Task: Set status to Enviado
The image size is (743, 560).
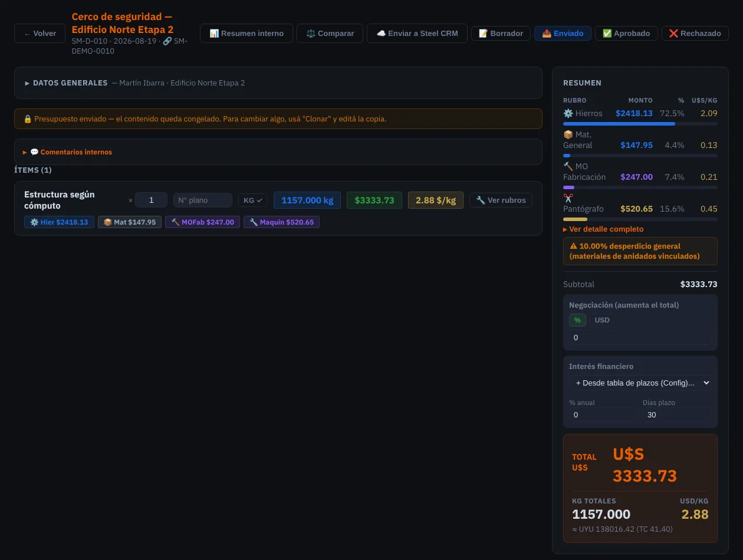Action: point(563,34)
